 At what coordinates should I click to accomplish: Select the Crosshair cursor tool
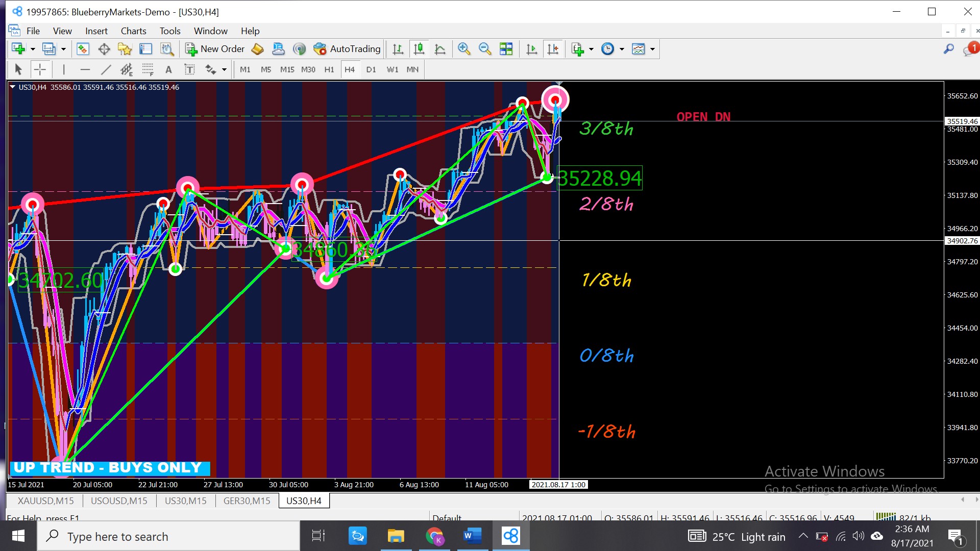click(x=40, y=69)
